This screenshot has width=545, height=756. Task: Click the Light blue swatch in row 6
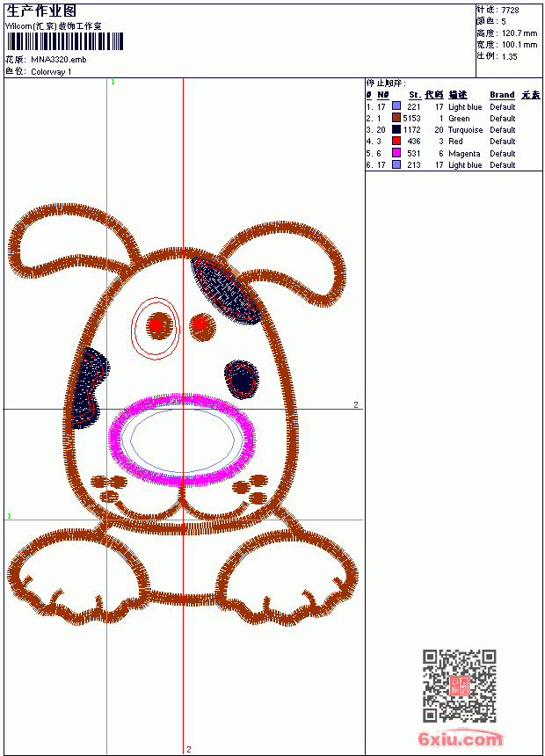click(396, 164)
